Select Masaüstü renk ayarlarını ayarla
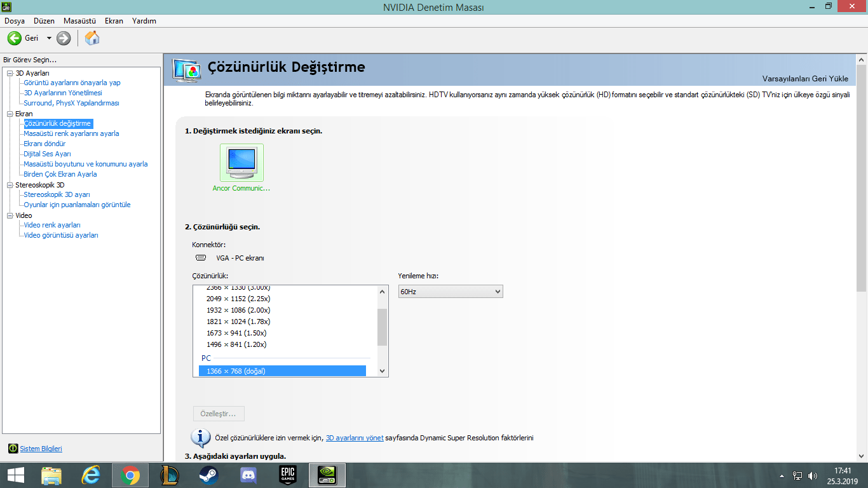 [71, 133]
